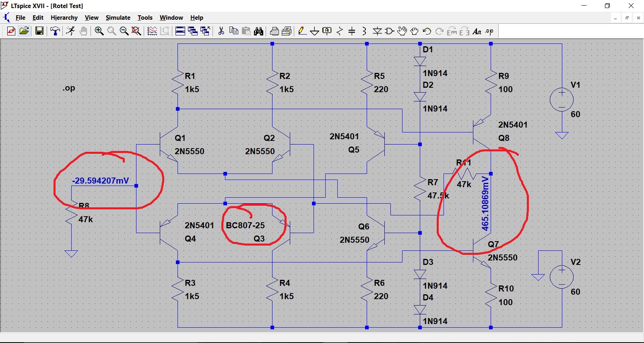The image size is (644, 343).
Task: Click the Mirror component icon
Action: [464, 31]
